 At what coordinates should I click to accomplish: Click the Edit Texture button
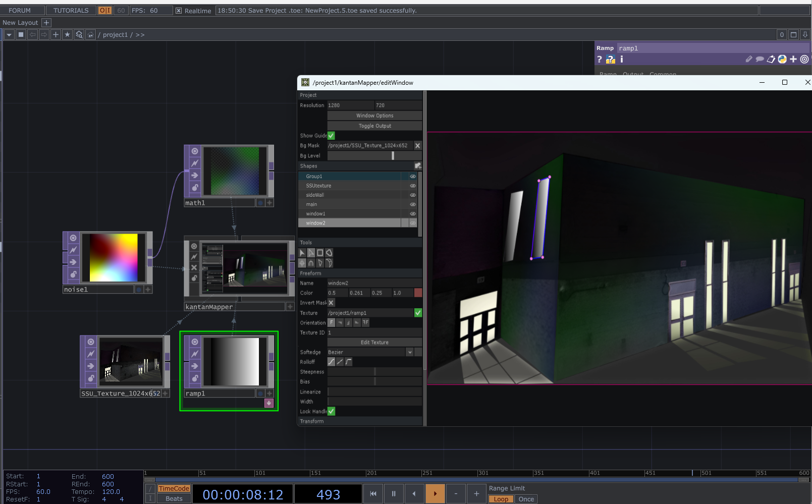click(x=374, y=342)
